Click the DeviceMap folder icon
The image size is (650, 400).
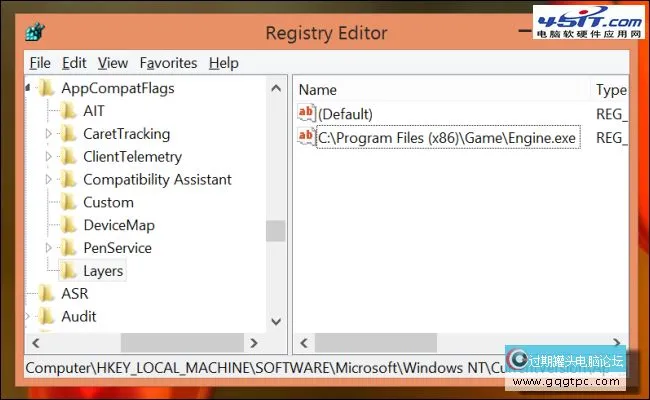67,225
